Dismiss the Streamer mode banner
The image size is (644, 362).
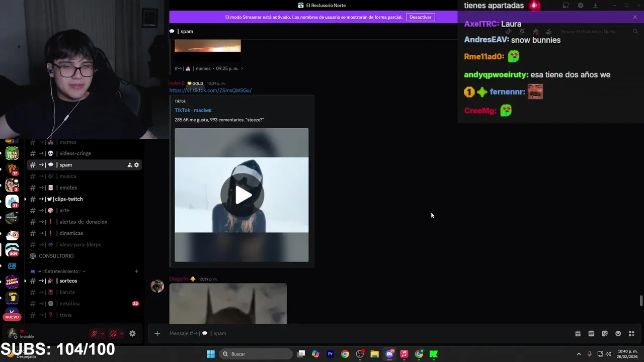point(635,17)
